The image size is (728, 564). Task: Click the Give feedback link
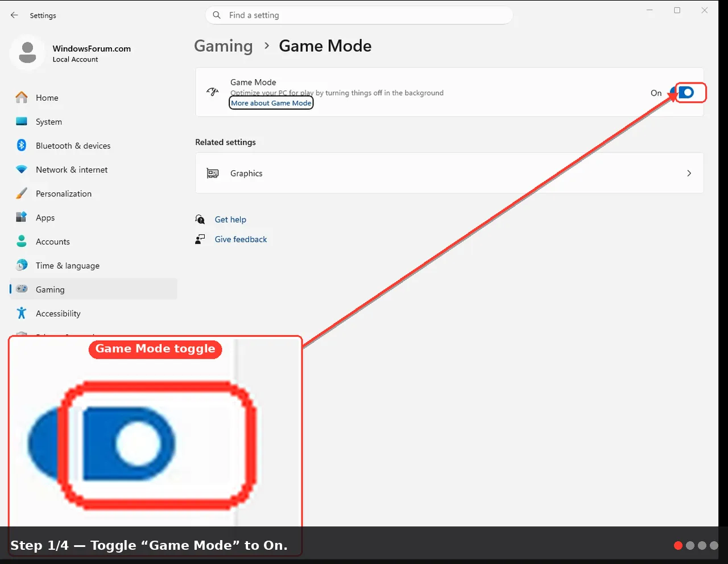click(241, 239)
